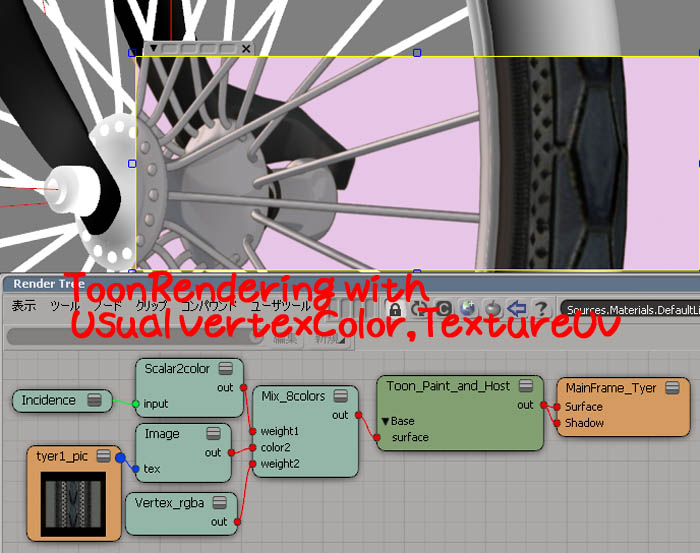Open the Sources.Materials path dropdown
Image resolution: width=700 pixels, height=553 pixels.
pyautogui.click(x=630, y=310)
